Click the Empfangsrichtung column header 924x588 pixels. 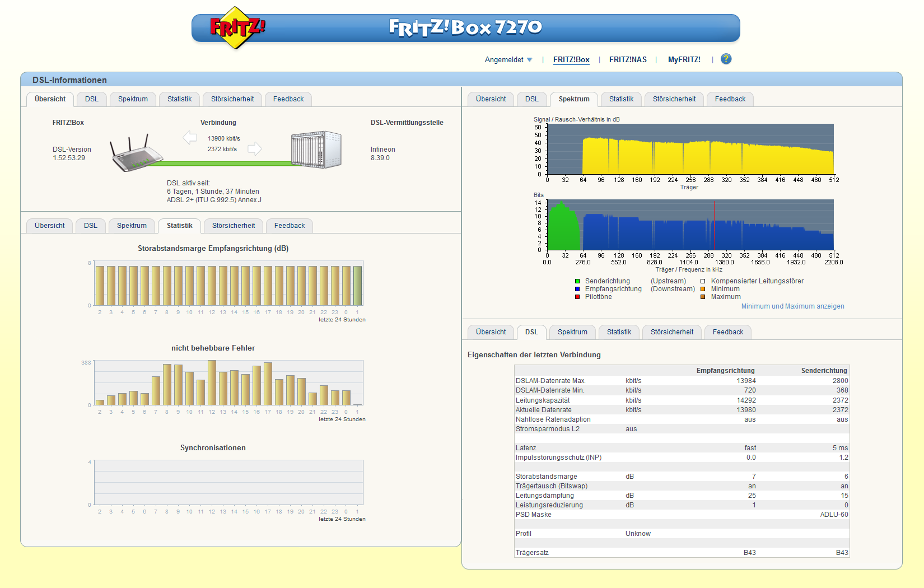click(x=725, y=371)
